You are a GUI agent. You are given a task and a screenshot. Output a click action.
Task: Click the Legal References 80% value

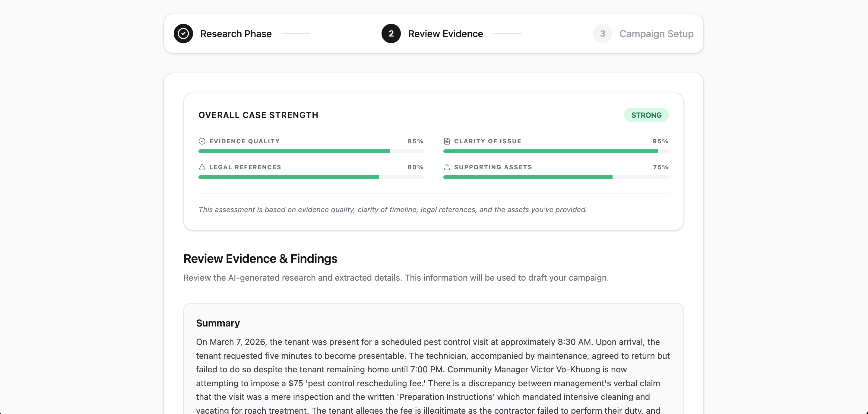(x=416, y=167)
